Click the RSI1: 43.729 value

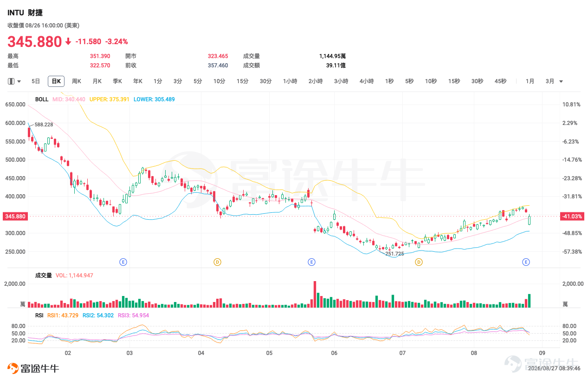[x=63, y=315]
